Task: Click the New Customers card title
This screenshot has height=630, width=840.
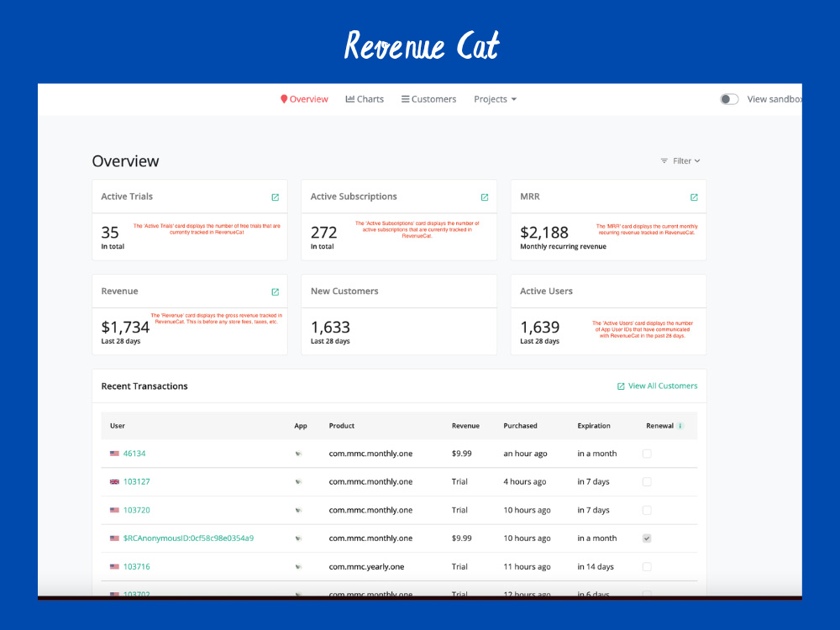Action: click(x=344, y=291)
